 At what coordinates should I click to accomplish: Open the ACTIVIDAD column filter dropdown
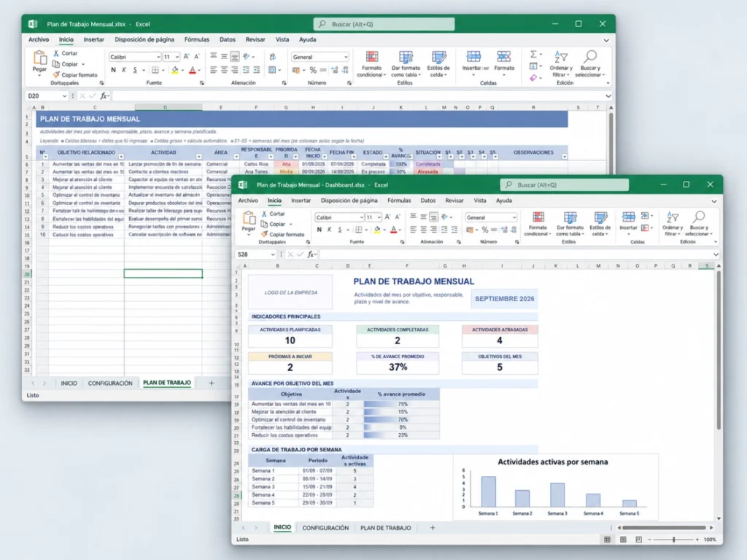tap(198, 157)
